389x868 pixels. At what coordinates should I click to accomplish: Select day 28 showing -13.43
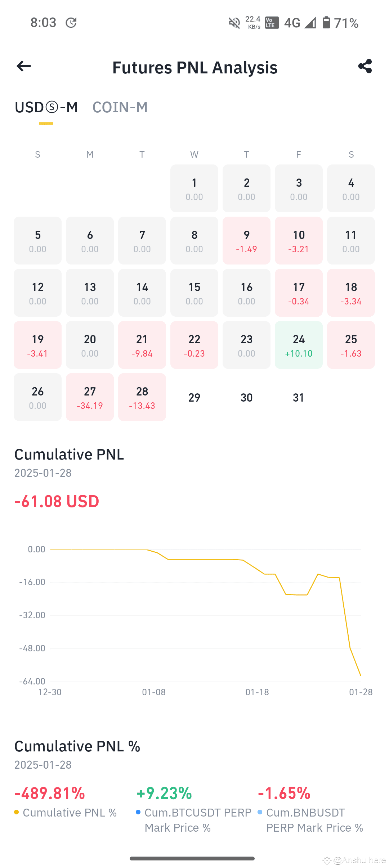click(x=142, y=397)
